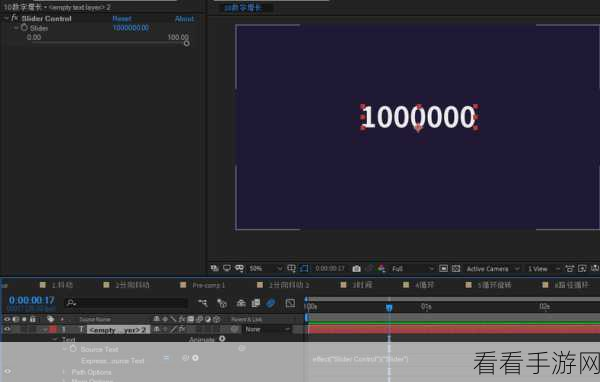Viewport: 600px width, 382px height.
Task: Take a snapshot with camera icon
Action: (356, 269)
